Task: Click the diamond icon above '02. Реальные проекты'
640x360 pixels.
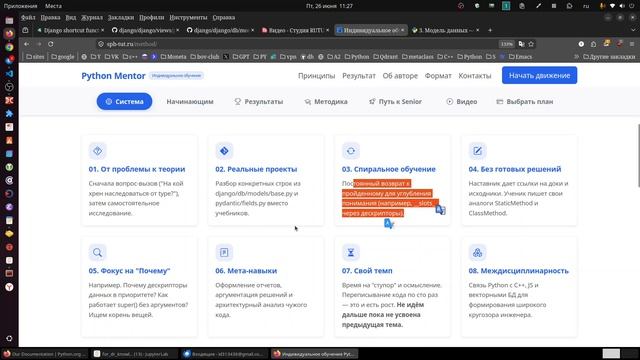Action: (x=224, y=151)
